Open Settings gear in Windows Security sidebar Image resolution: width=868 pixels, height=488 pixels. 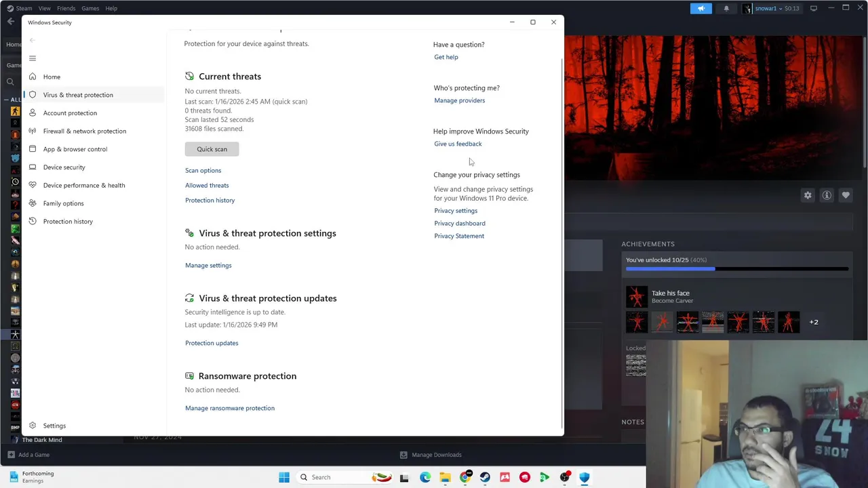(33, 426)
